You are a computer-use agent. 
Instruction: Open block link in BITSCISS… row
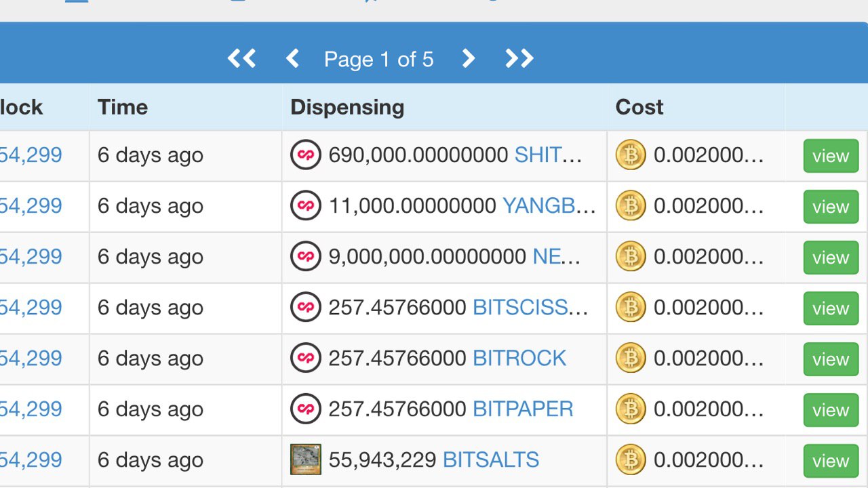[31, 308]
